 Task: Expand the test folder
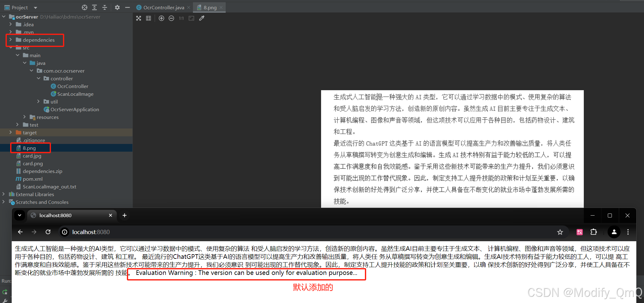tap(18, 124)
